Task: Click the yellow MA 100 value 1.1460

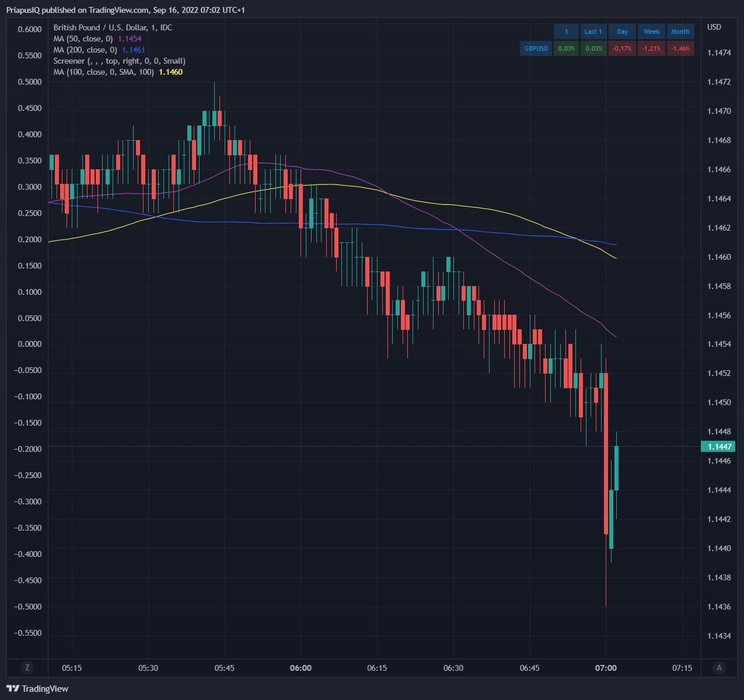Action: tap(171, 72)
